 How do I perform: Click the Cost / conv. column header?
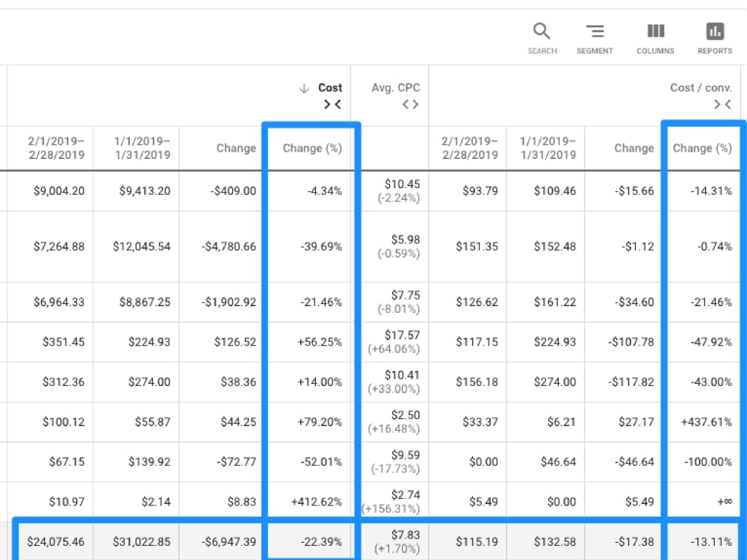click(x=701, y=87)
